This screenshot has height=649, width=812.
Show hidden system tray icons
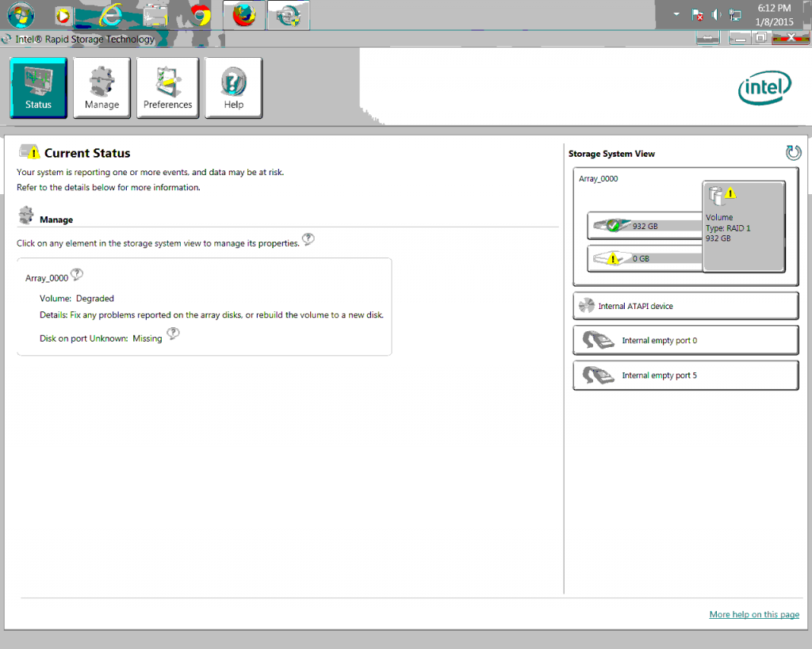[676, 14]
